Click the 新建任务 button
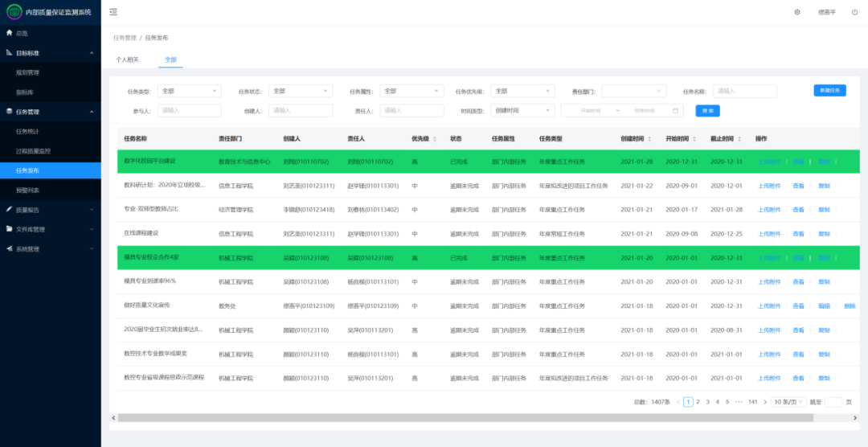This screenshot has height=447, width=868. coord(829,91)
